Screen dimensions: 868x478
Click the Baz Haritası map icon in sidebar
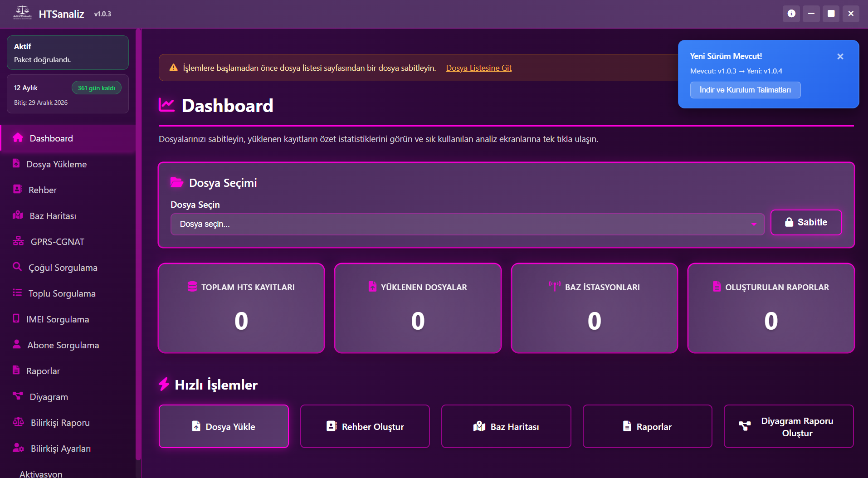pyautogui.click(x=18, y=215)
